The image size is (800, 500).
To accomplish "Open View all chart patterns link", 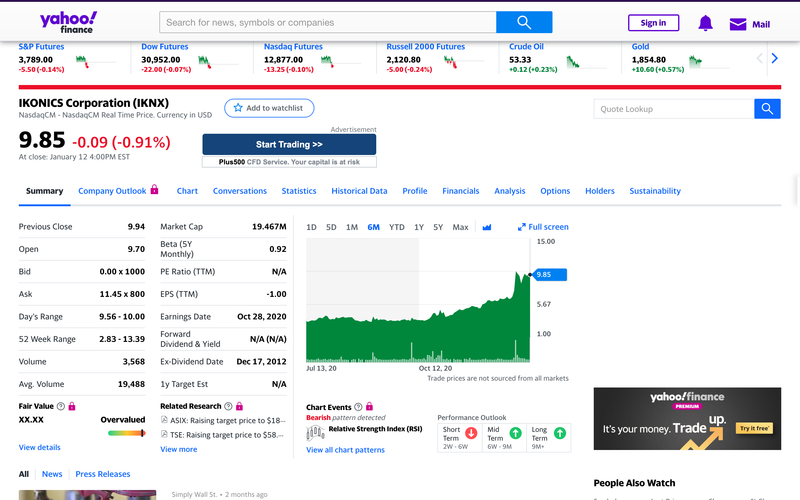I will point(345,449).
